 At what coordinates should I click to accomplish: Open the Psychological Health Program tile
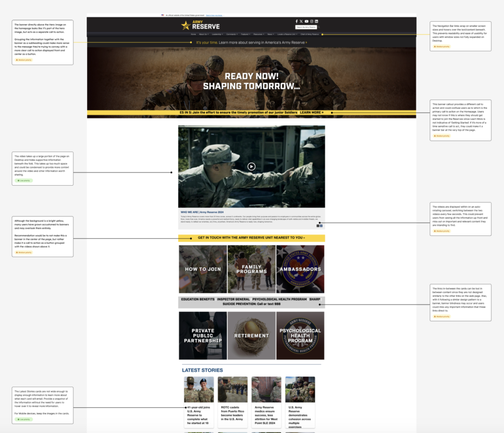tap(300, 335)
